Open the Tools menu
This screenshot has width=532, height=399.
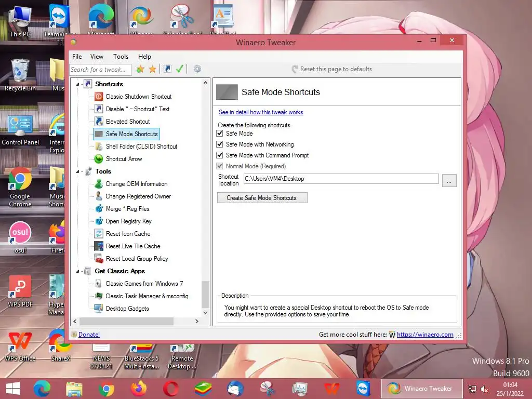(x=121, y=57)
